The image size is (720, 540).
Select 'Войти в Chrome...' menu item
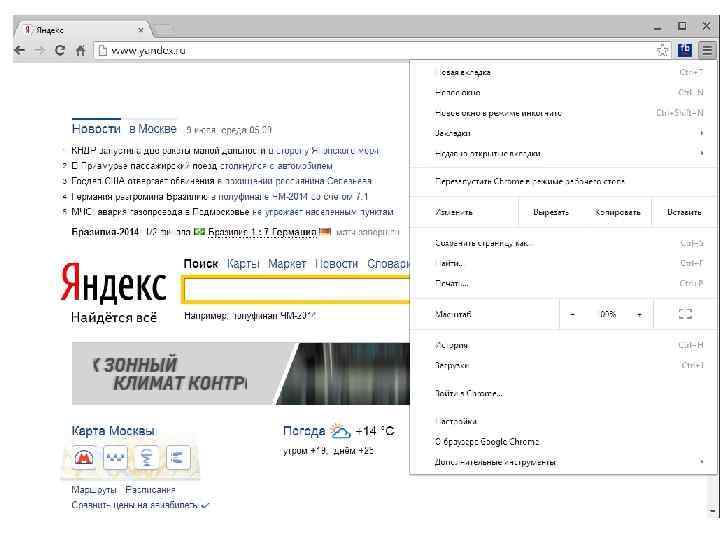[x=564, y=394]
